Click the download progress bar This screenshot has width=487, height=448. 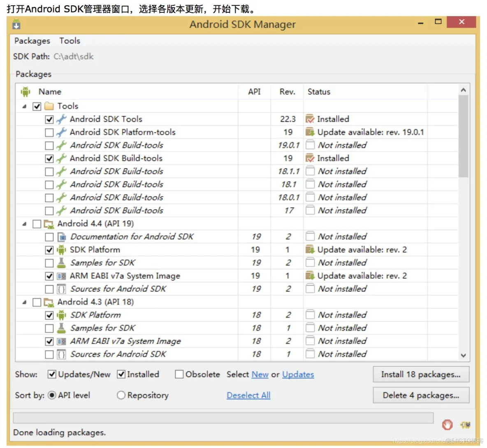[223, 418]
